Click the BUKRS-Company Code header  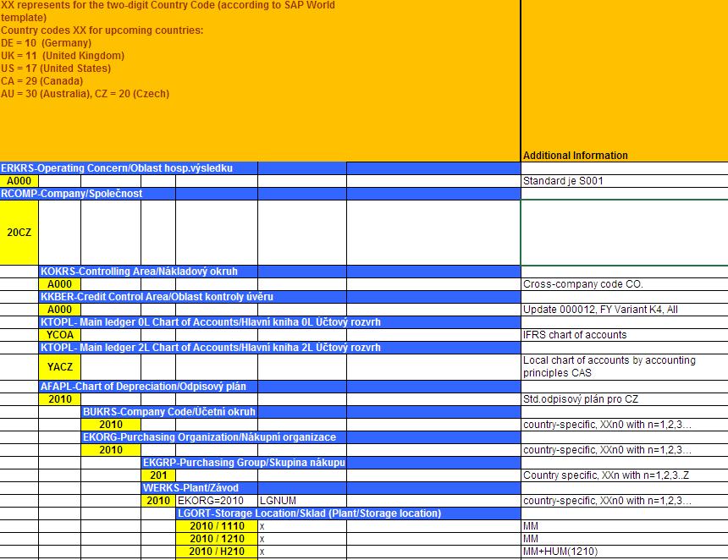click(x=301, y=412)
